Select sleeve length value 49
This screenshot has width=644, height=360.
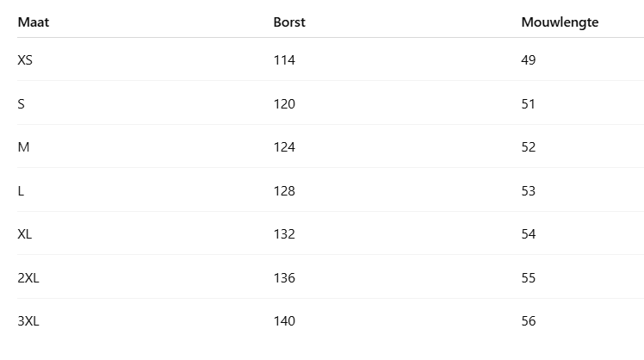tap(528, 60)
